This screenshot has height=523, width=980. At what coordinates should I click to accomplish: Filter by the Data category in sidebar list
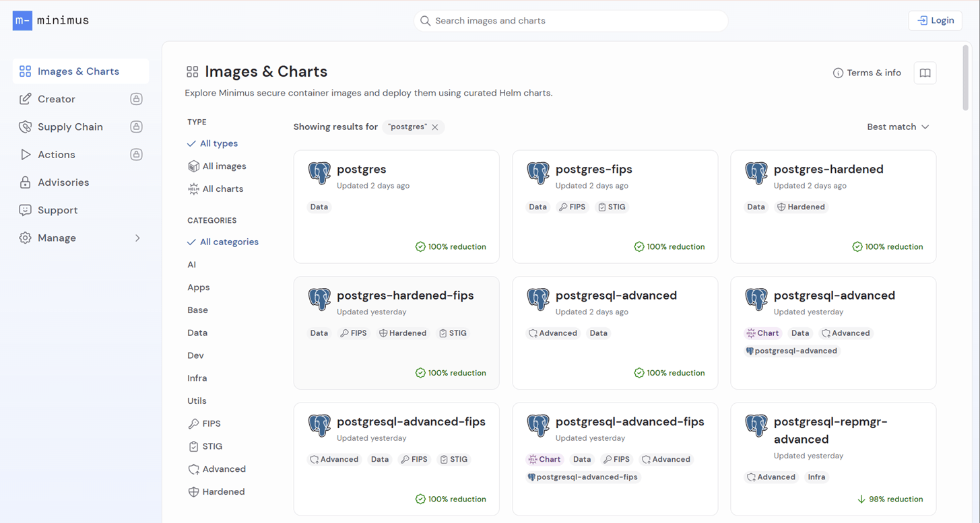(197, 333)
